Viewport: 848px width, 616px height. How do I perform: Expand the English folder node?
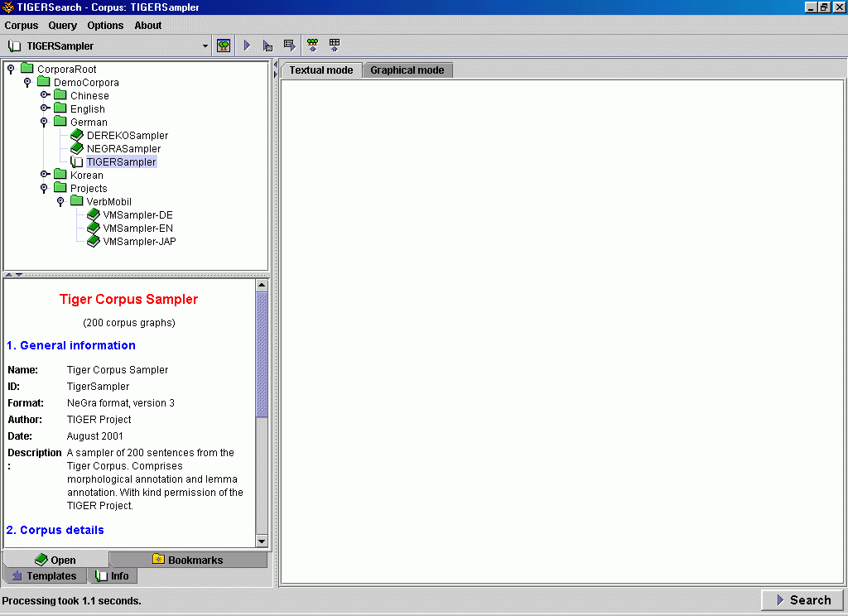tap(45, 108)
